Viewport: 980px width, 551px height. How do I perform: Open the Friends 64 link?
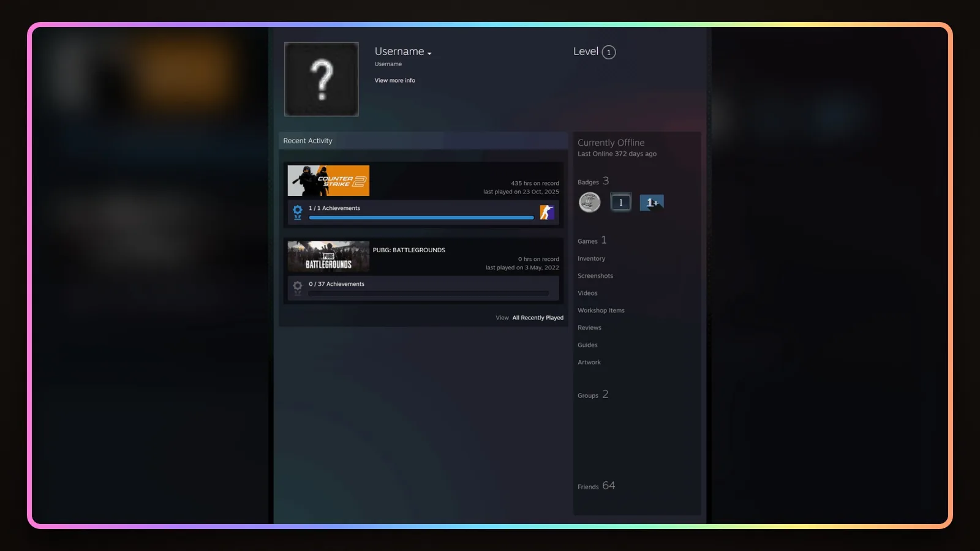[x=596, y=485]
